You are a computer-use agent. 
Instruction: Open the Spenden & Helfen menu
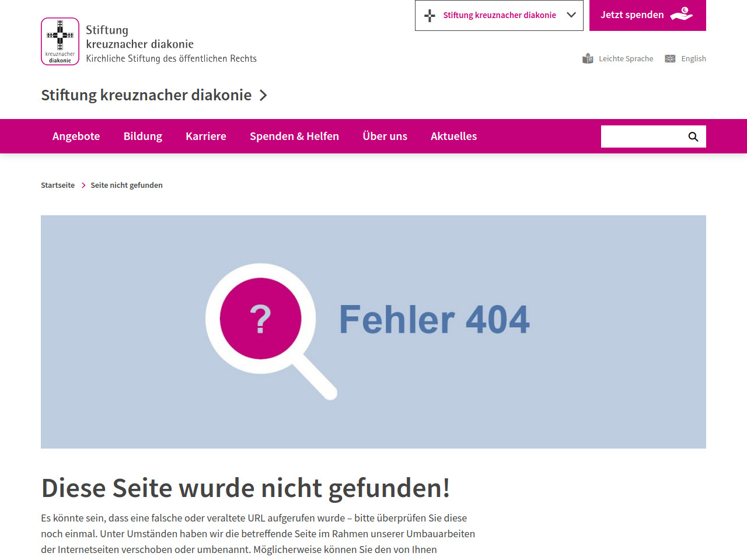pyautogui.click(x=294, y=136)
